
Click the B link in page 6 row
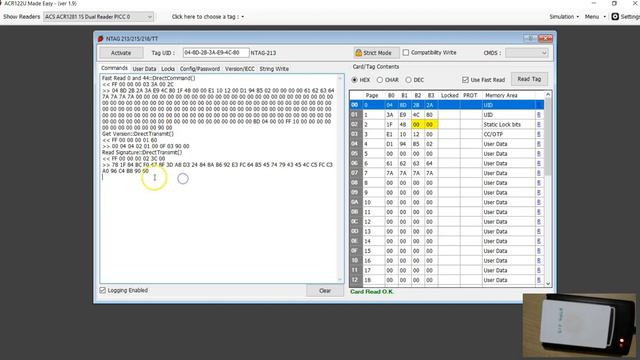click(539, 163)
